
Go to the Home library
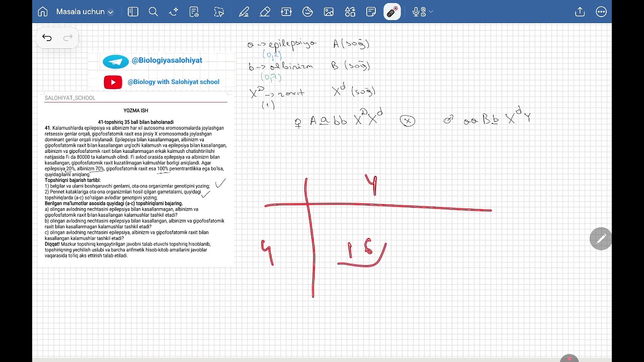point(43,12)
